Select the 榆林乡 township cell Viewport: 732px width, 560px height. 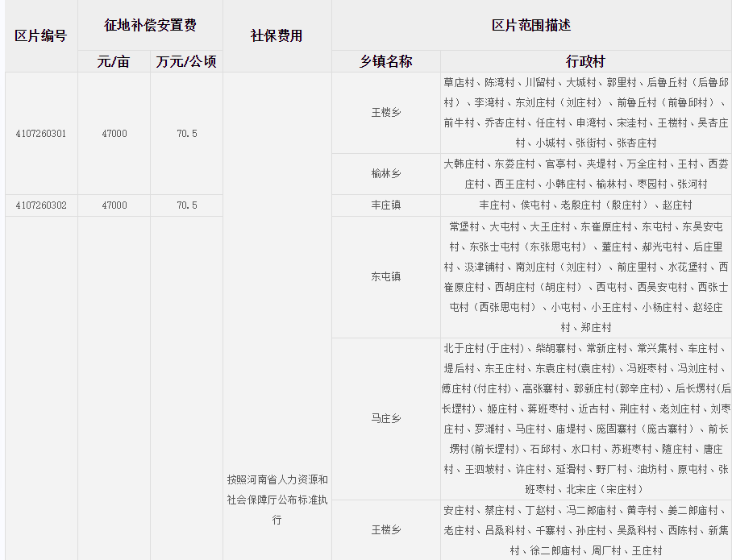click(x=386, y=173)
